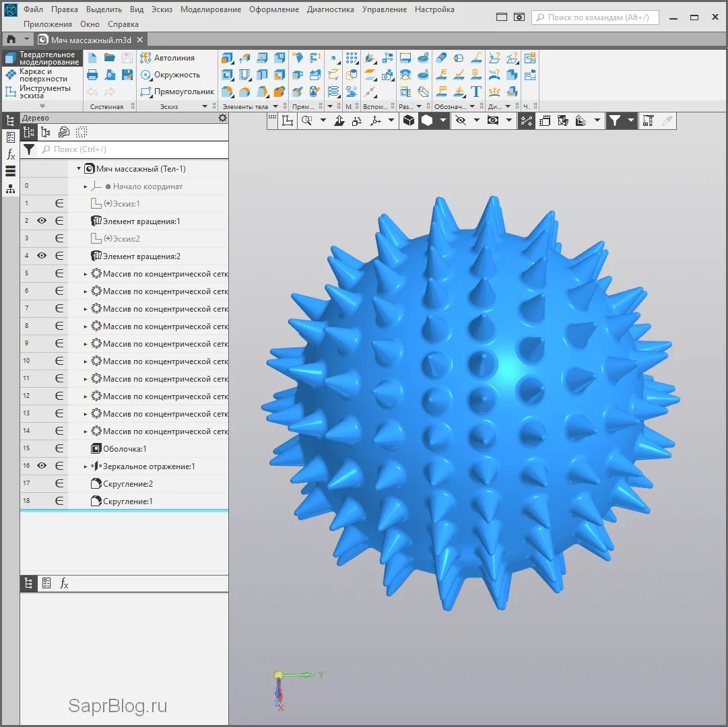This screenshot has width=728, height=727.
Task: Open the Дерево panel settings gear
Action: [x=222, y=118]
